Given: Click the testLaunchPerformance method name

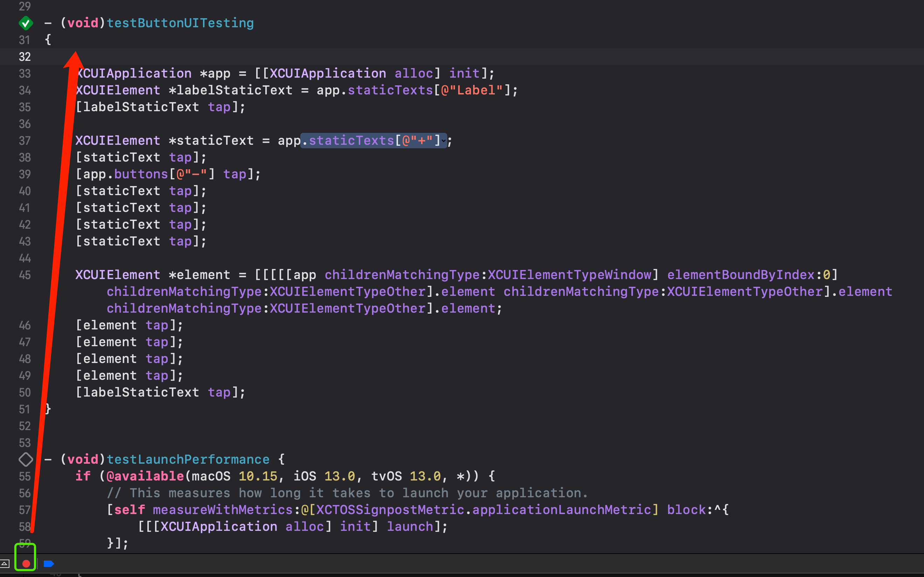Looking at the screenshot, I should tap(188, 460).
